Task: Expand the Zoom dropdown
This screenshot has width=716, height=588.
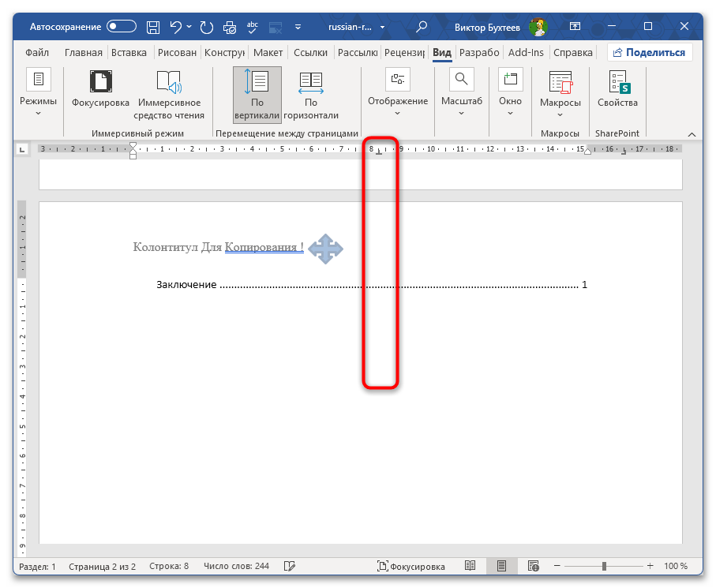Action: (x=462, y=92)
